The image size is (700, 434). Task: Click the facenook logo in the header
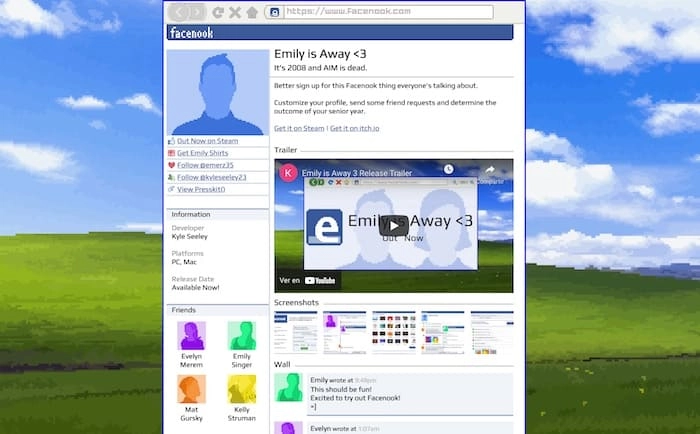(192, 33)
